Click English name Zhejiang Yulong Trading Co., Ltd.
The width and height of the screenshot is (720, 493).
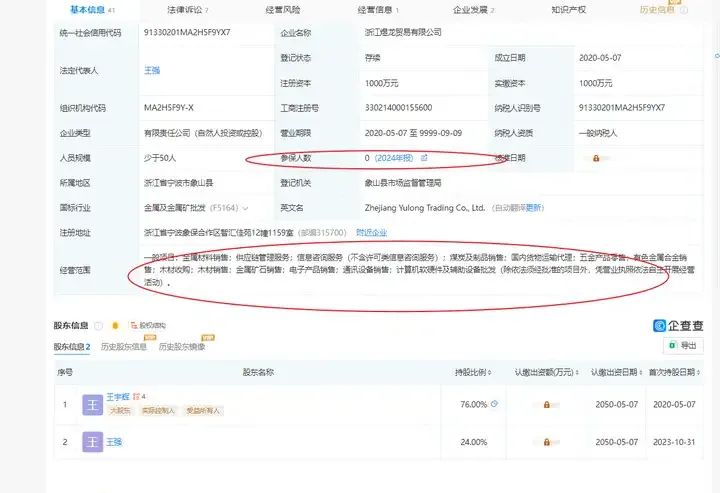point(425,208)
